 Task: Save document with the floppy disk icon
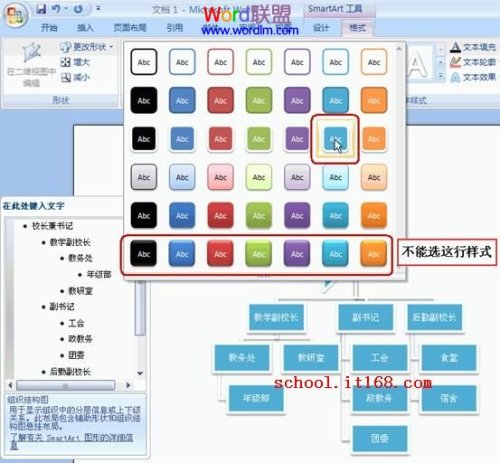41,9
